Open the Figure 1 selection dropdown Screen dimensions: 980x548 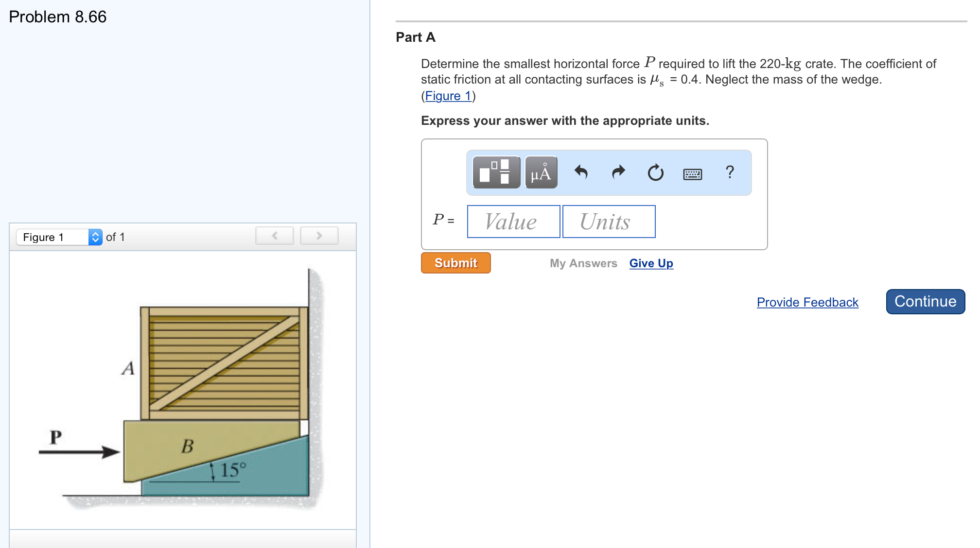tap(53, 237)
